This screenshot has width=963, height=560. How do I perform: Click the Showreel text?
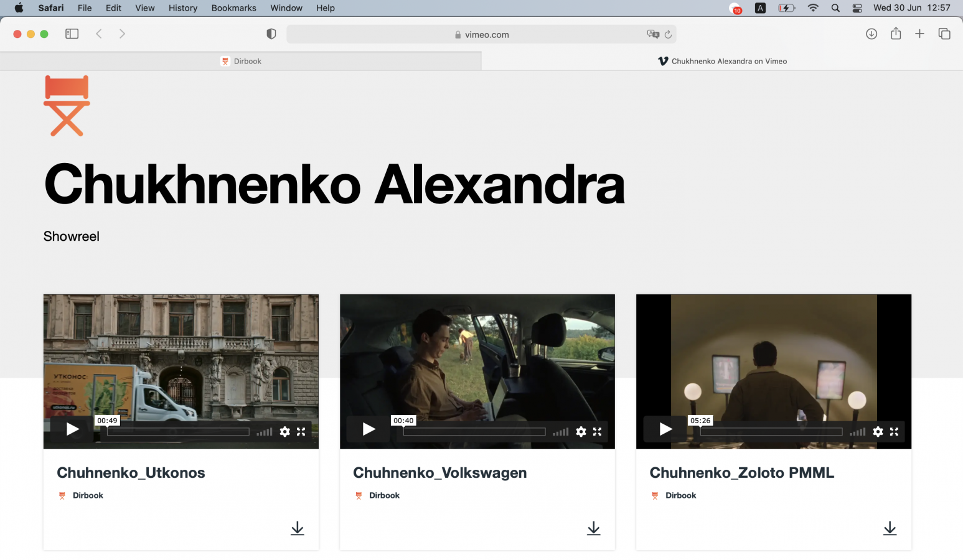[x=72, y=236]
